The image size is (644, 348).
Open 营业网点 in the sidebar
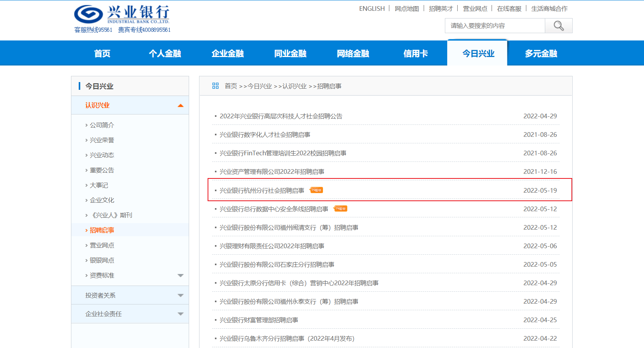click(x=102, y=245)
